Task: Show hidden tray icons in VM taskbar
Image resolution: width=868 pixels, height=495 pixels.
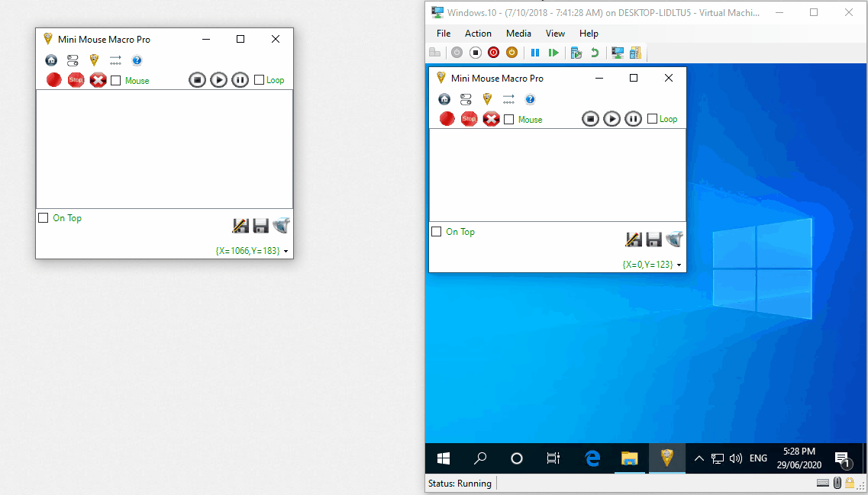Action: 699,458
